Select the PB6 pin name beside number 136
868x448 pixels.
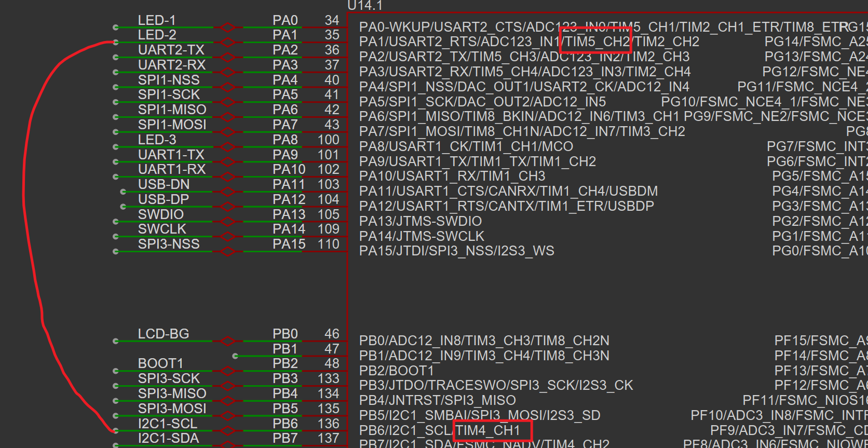(285, 424)
